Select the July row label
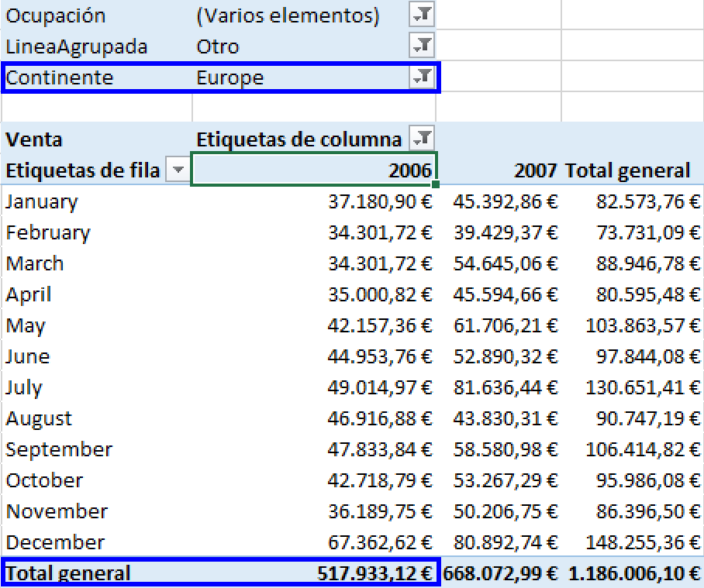The image size is (704, 588). pyautogui.click(x=25, y=388)
